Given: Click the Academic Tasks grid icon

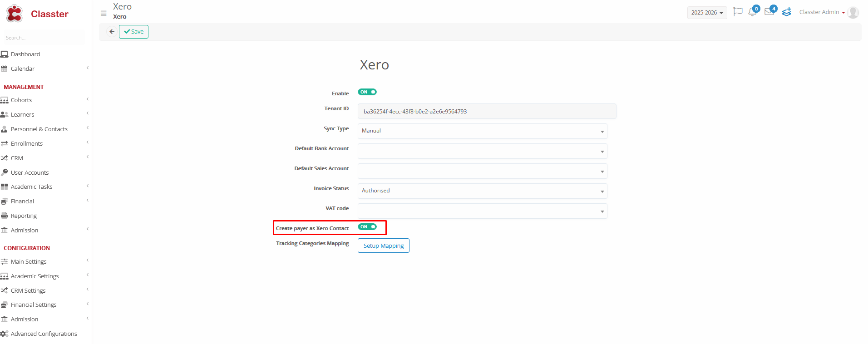Looking at the screenshot, I should 5,187.
